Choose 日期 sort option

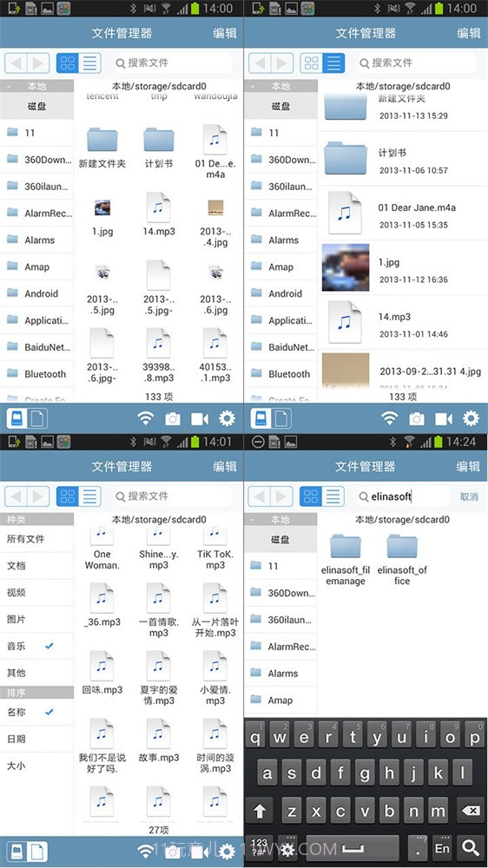point(36,739)
